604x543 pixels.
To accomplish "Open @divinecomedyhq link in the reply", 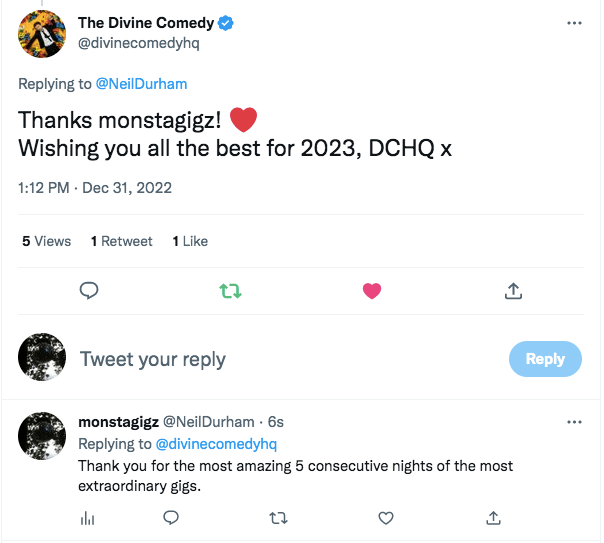I will 216,444.
